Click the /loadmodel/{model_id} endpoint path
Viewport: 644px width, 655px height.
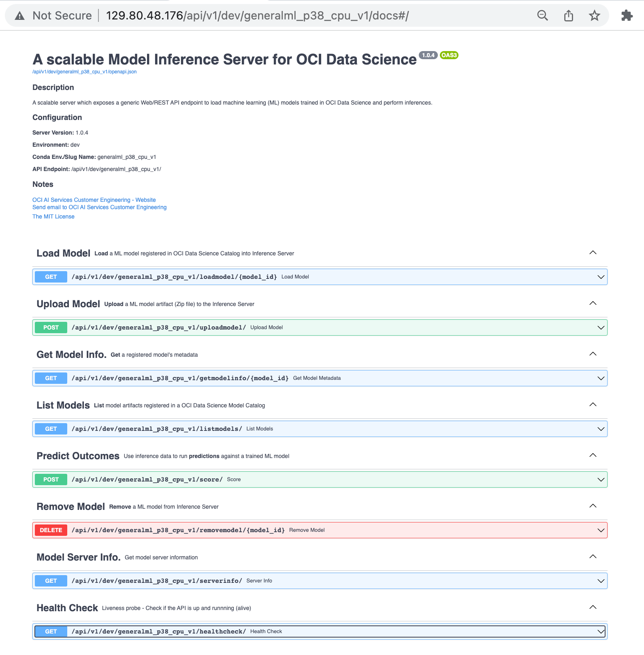click(174, 277)
